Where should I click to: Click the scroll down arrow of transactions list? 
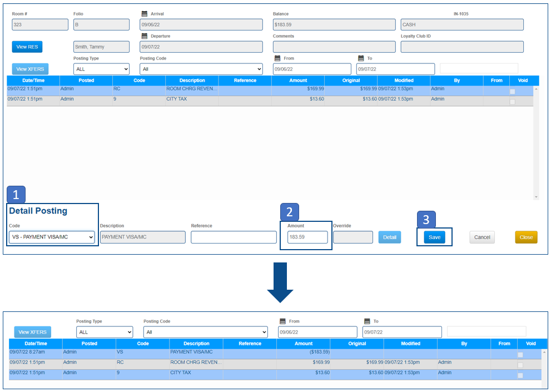536,197
